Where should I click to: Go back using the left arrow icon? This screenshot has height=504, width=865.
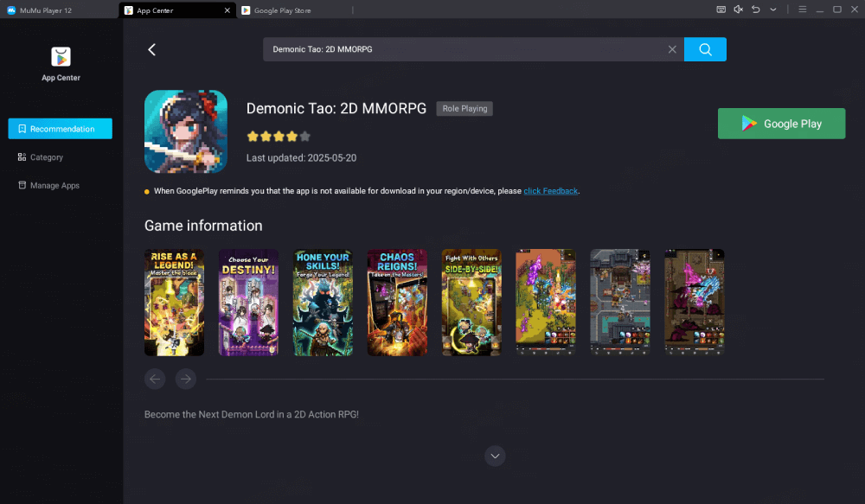tap(151, 49)
